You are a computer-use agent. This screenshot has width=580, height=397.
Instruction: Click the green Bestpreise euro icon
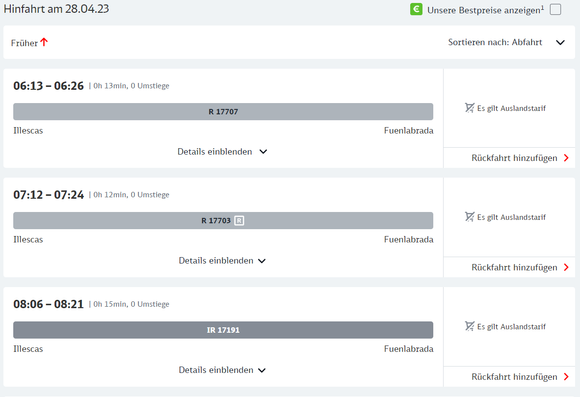tap(416, 9)
